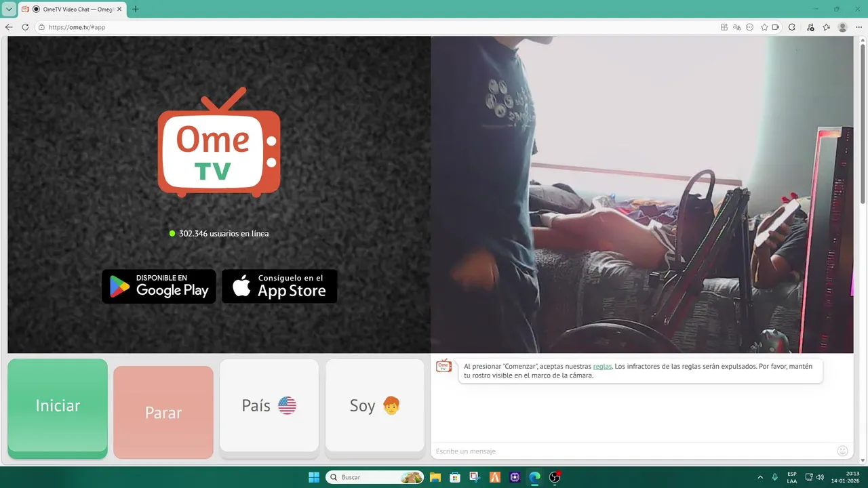
Task: Open the reglas link in chat
Action: 602,367
